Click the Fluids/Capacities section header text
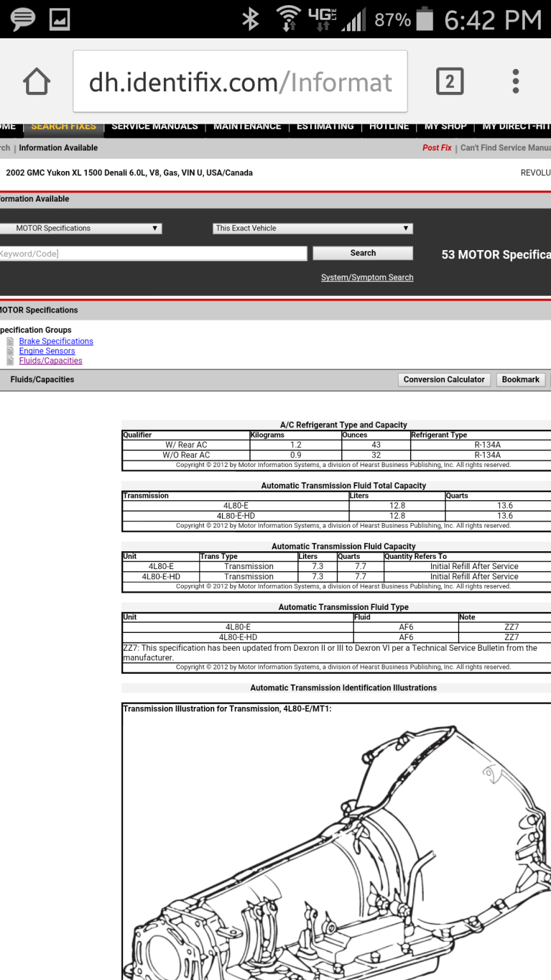 [42, 380]
